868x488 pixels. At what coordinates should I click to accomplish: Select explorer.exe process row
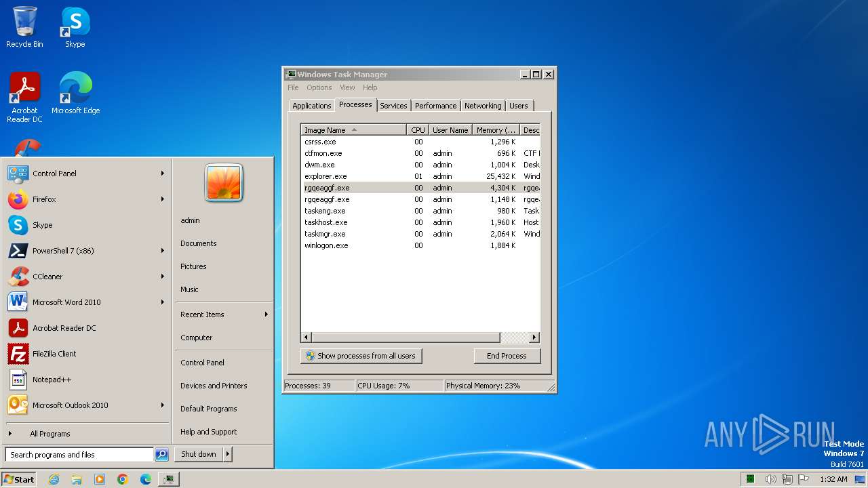420,176
